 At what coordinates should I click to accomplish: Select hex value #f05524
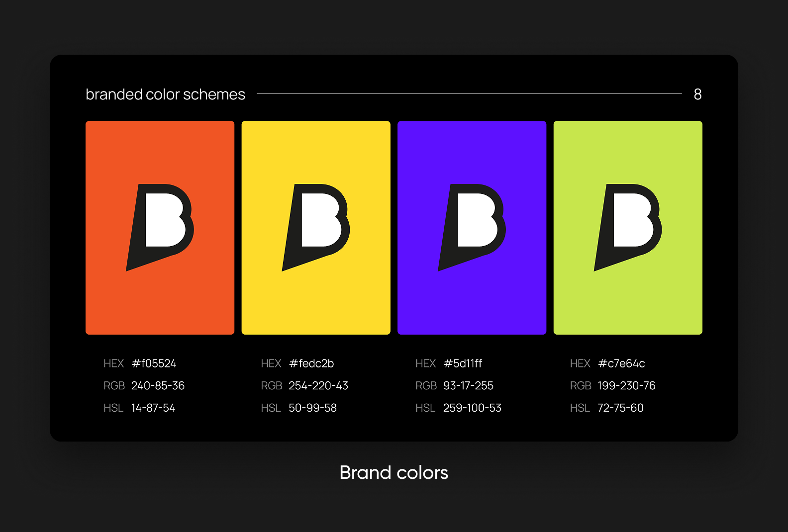(x=154, y=363)
